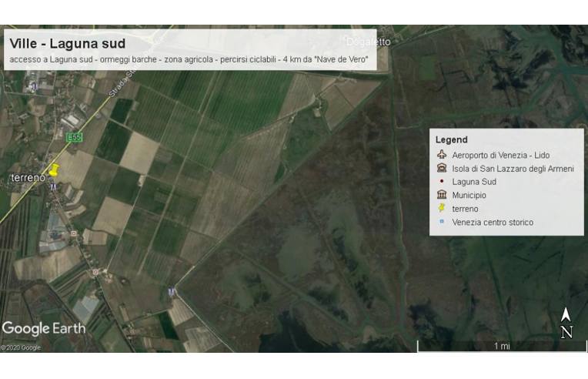
Task: Click the description text under the title
Action: tap(189, 60)
